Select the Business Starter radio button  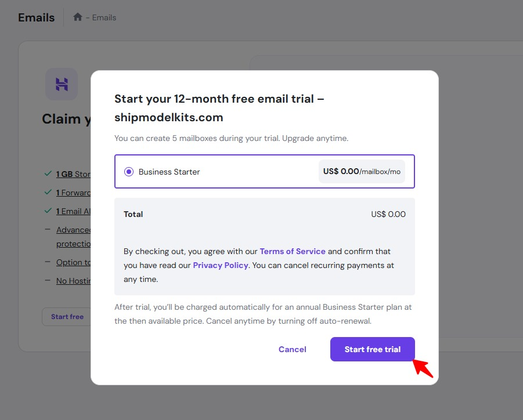tap(128, 172)
